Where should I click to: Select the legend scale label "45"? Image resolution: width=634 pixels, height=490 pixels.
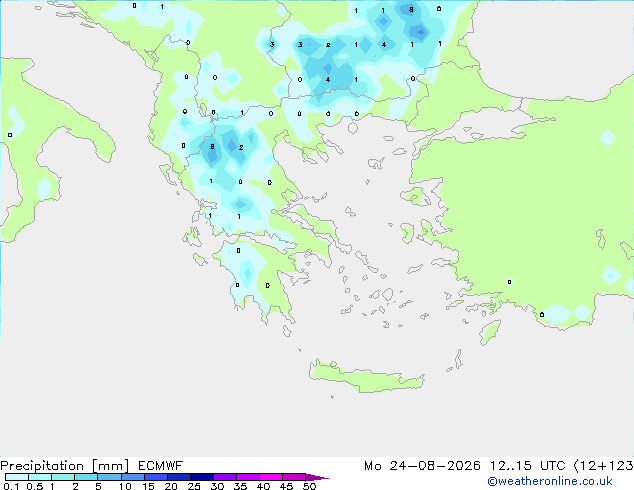point(286,486)
